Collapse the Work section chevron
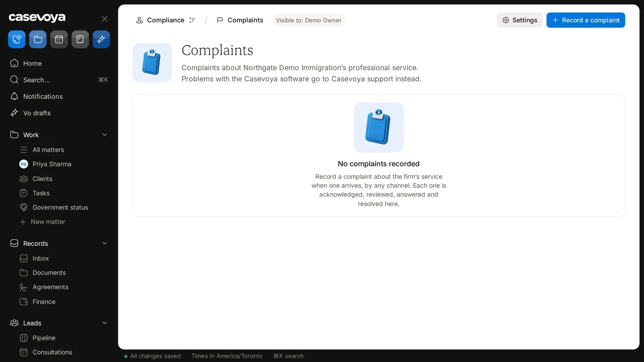 105,135
